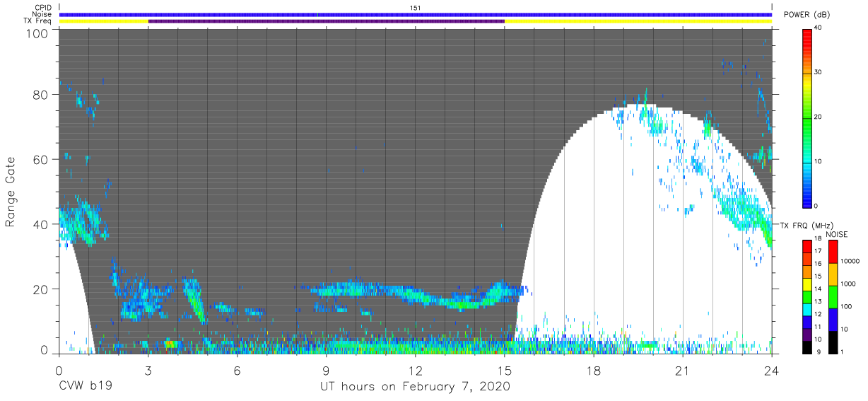Click the '20' label on power colorbar

[x=819, y=117]
